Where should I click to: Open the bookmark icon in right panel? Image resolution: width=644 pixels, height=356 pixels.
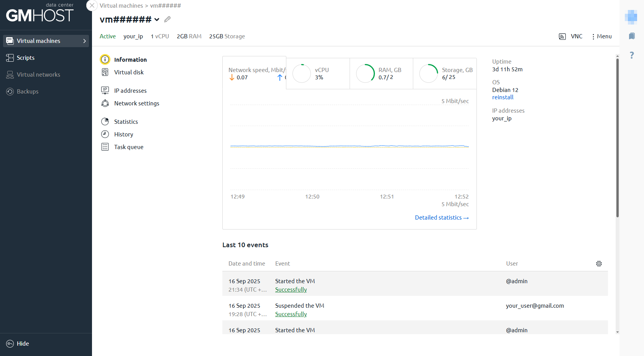pyautogui.click(x=632, y=36)
